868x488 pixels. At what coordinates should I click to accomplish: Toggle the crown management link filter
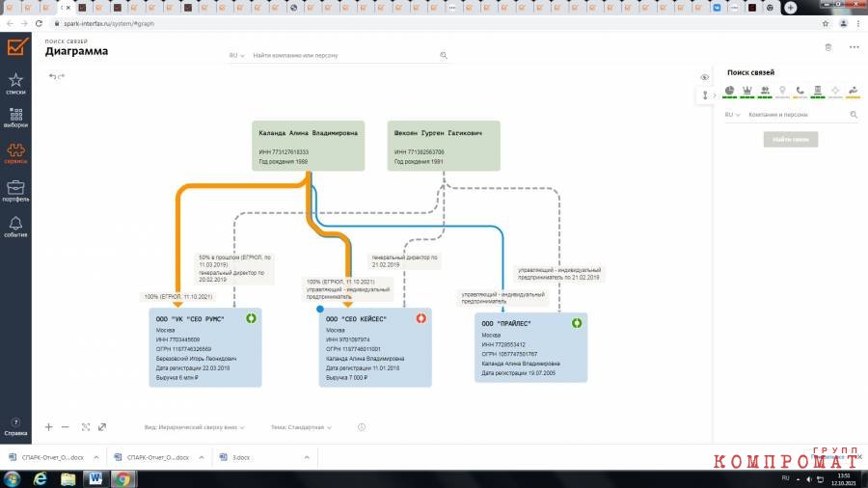pos(747,91)
